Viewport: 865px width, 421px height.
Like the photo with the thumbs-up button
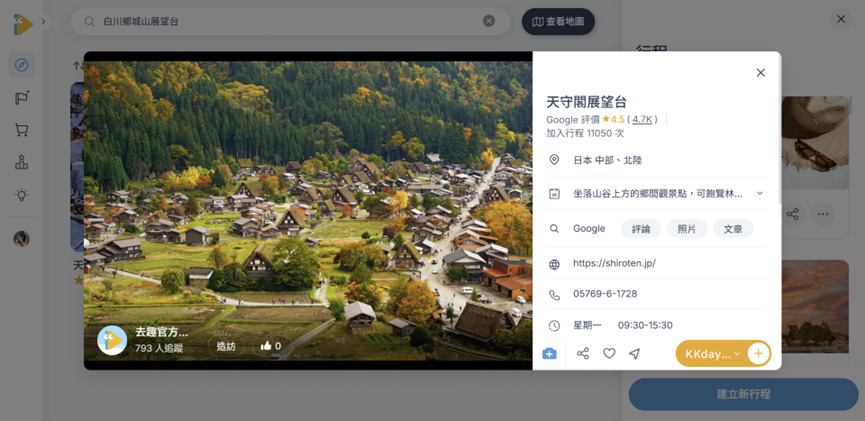(270, 346)
